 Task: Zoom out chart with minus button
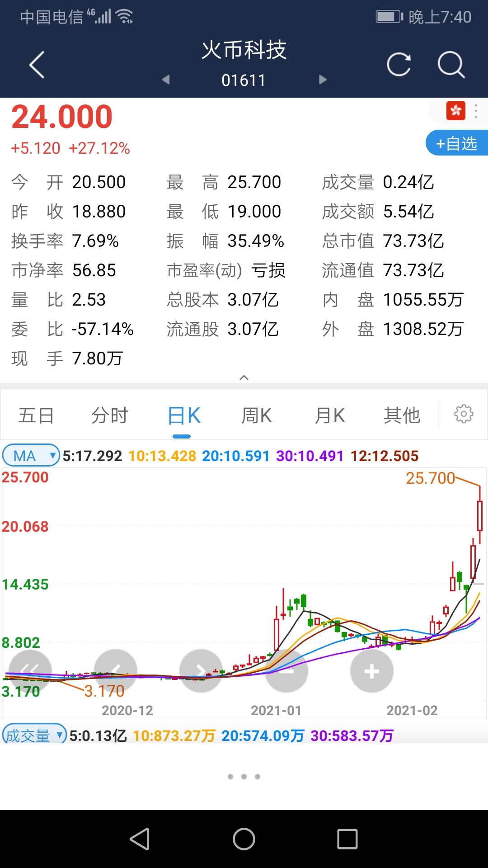point(286,671)
